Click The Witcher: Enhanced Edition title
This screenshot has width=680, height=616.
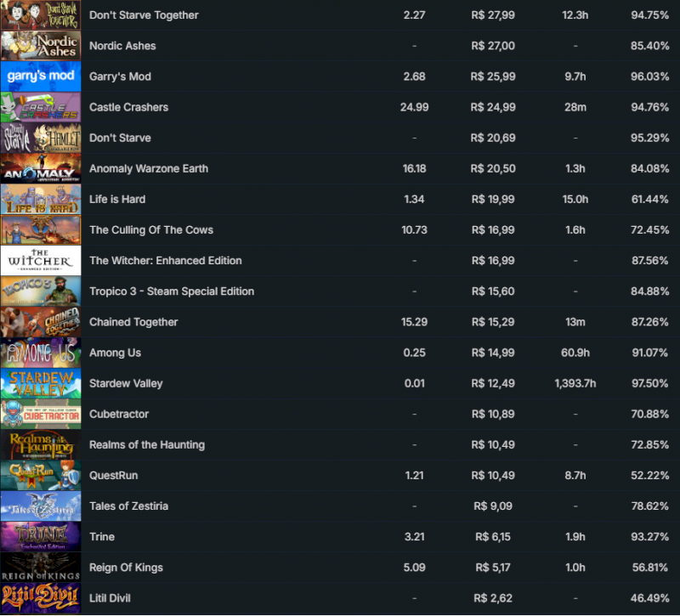tap(166, 261)
